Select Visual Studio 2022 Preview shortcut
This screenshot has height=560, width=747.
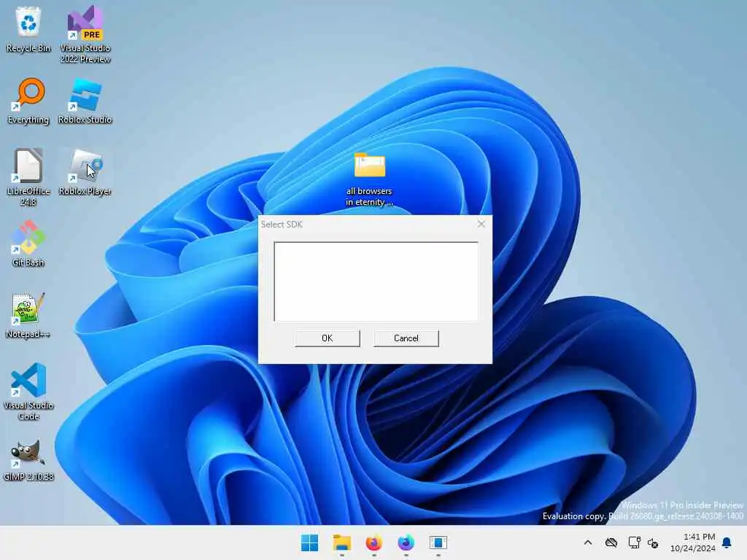85,34
